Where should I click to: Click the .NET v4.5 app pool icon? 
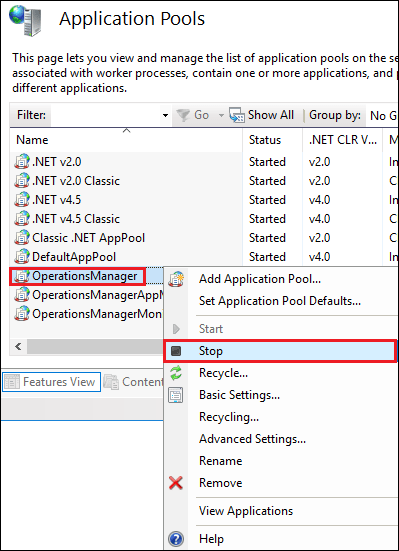(x=22, y=200)
